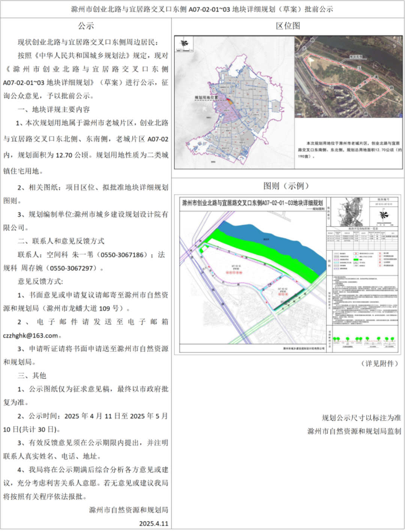Click the line '2、公示时间：2025 年 4 月 11 日至 2025 年 5 月'
This screenshot has height=532, width=405.
pos(93,416)
